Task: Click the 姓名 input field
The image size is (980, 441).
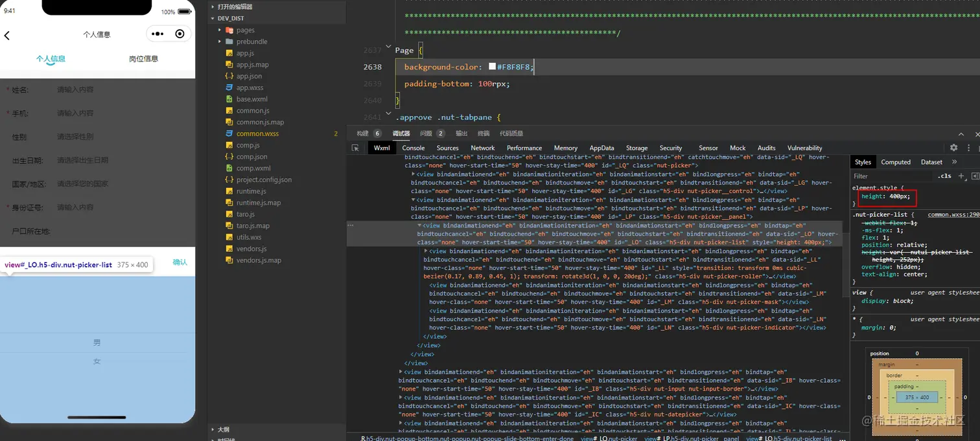Action: (x=75, y=90)
